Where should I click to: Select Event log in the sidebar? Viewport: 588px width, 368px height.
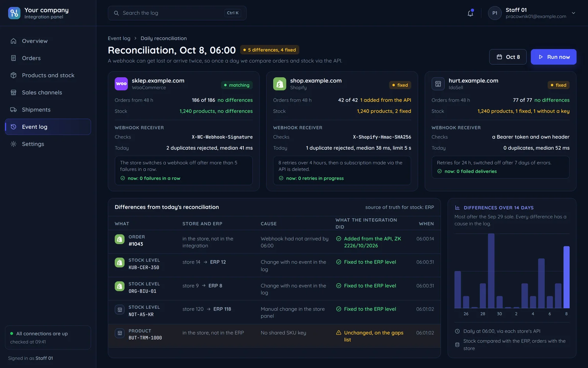tap(48, 127)
